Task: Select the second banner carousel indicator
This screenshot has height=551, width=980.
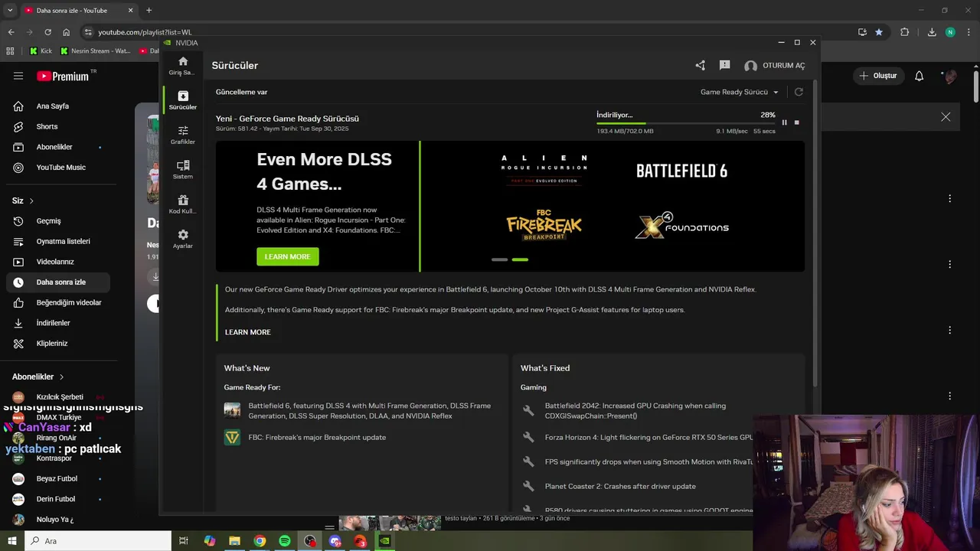Action: pyautogui.click(x=520, y=259)
